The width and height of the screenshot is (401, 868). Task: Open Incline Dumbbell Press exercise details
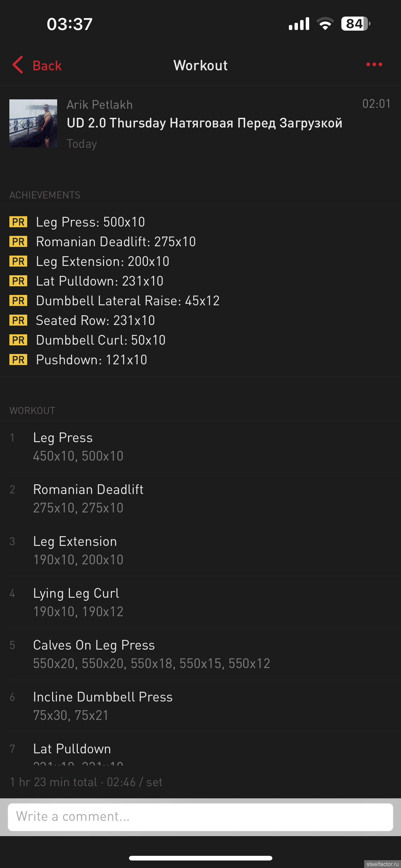click(200, 706)
